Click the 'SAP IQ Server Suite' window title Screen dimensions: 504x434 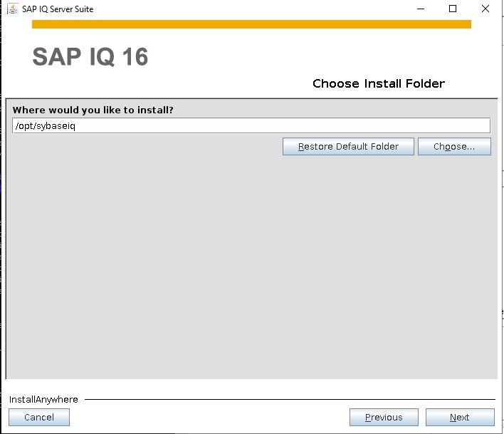tap(58, 9)
